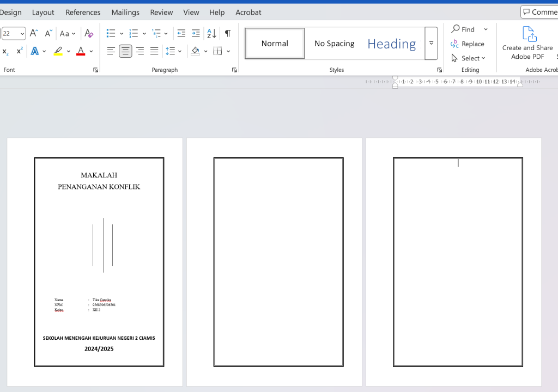Viewport: 558px width, 392px height.
Task: Increase font size with the grow icon
Action: pyautogui.click(x=34, y=34)
